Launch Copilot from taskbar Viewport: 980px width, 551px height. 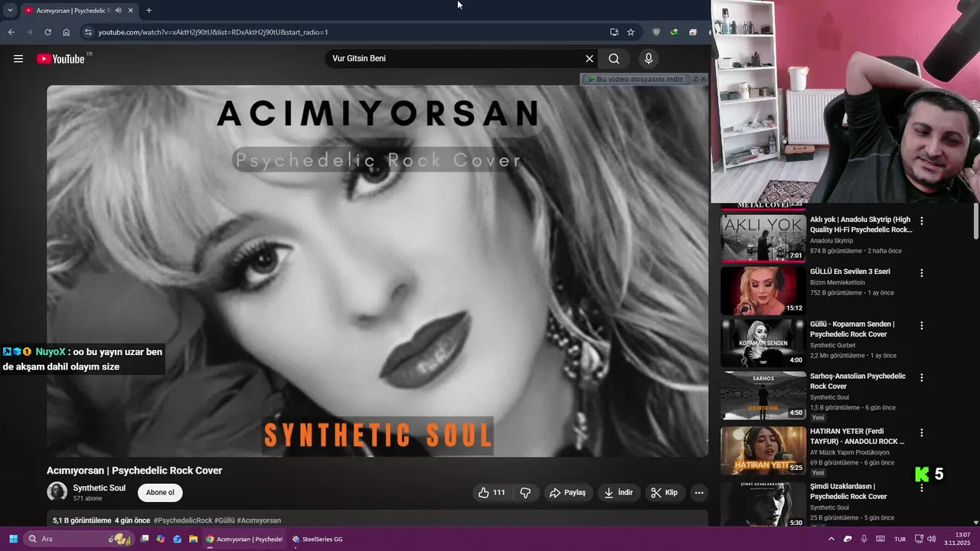point(161,539)
